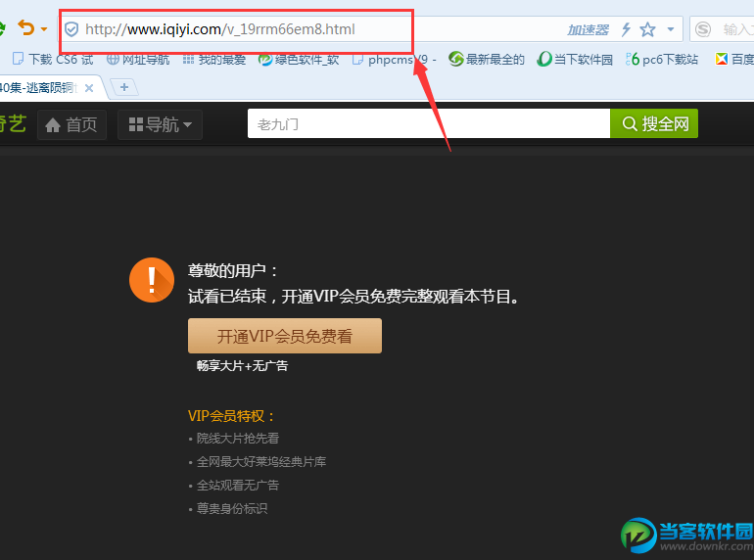This screenshot has height=560, width=754.
Task: Click the orange exclamation warning icon
Action: point(152,280)
